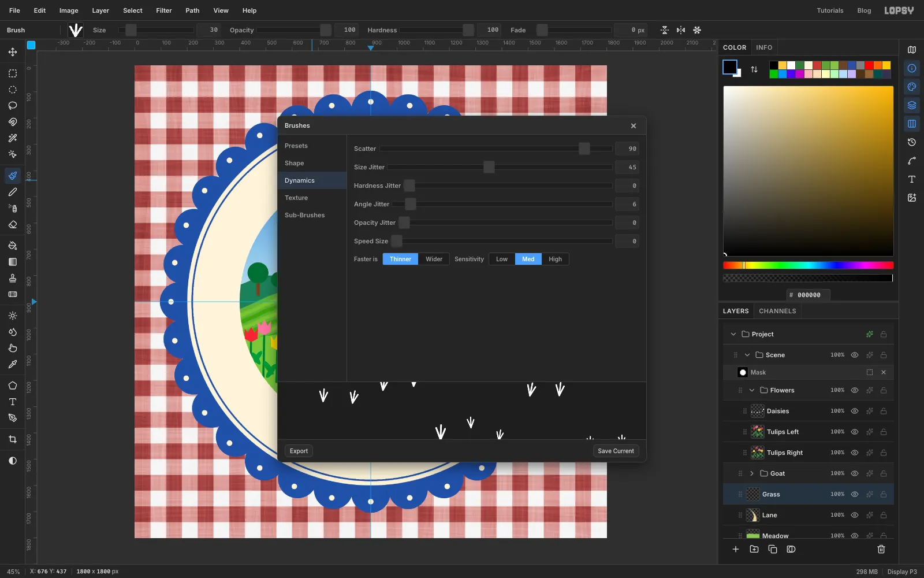Delete layer with trash icon
The image size is (924, 578).
click(881, 549)
